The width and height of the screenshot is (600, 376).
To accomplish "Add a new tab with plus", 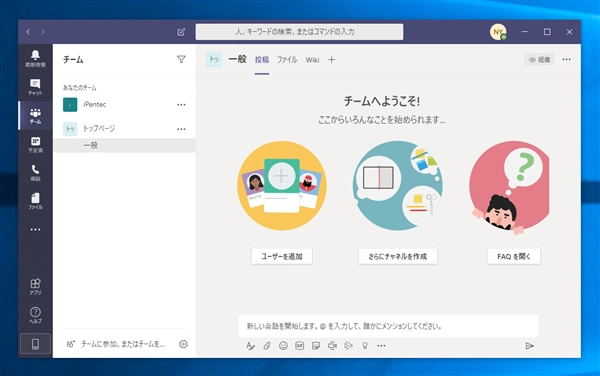I will click(331, 60).
